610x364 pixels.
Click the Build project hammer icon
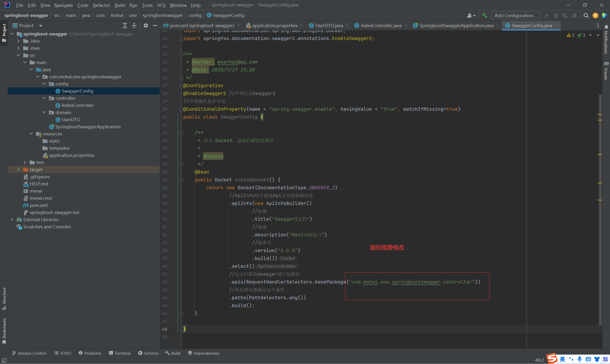(x=484, y=15)
